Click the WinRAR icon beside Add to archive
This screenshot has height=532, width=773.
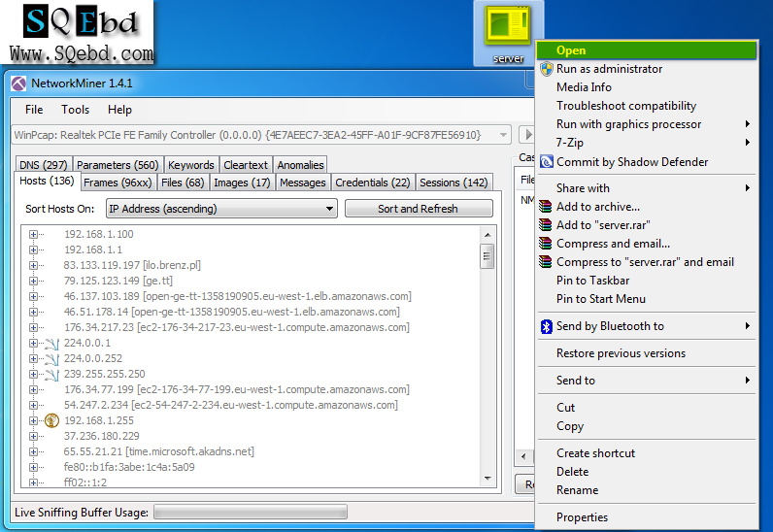547,207
